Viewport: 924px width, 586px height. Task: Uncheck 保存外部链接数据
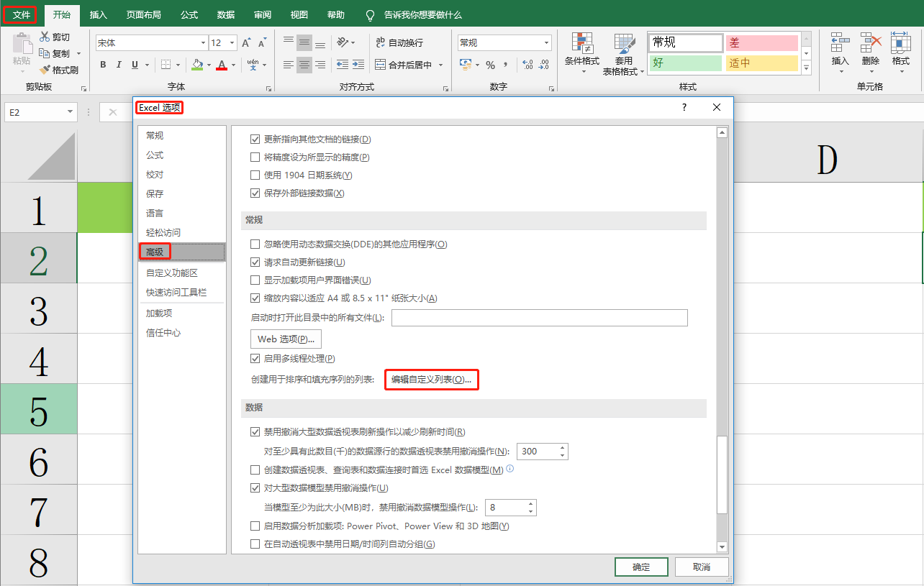255,193
